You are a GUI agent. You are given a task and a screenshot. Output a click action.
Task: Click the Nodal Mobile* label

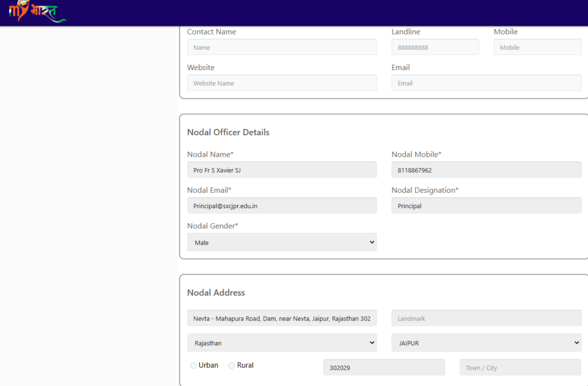[x=416, y=154]
